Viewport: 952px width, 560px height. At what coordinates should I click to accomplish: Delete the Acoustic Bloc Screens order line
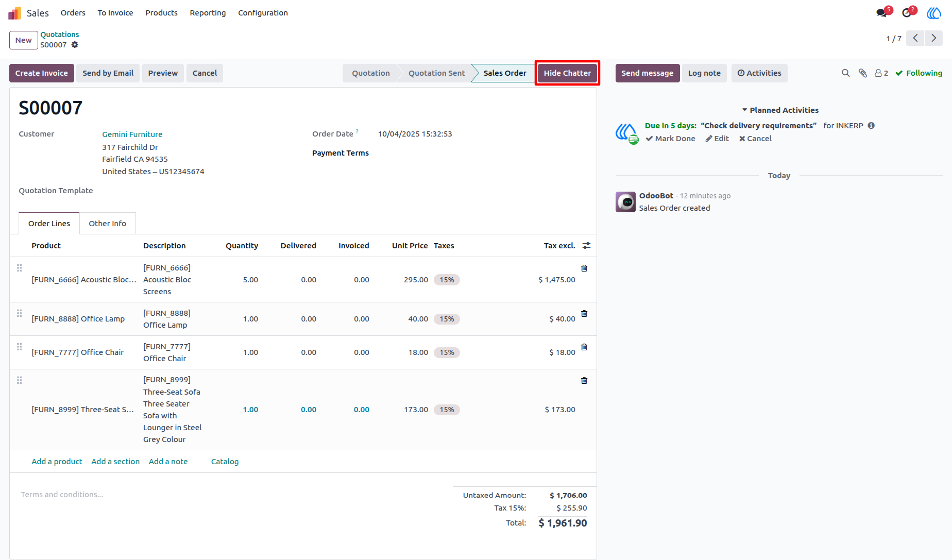[x=584, y=268]
